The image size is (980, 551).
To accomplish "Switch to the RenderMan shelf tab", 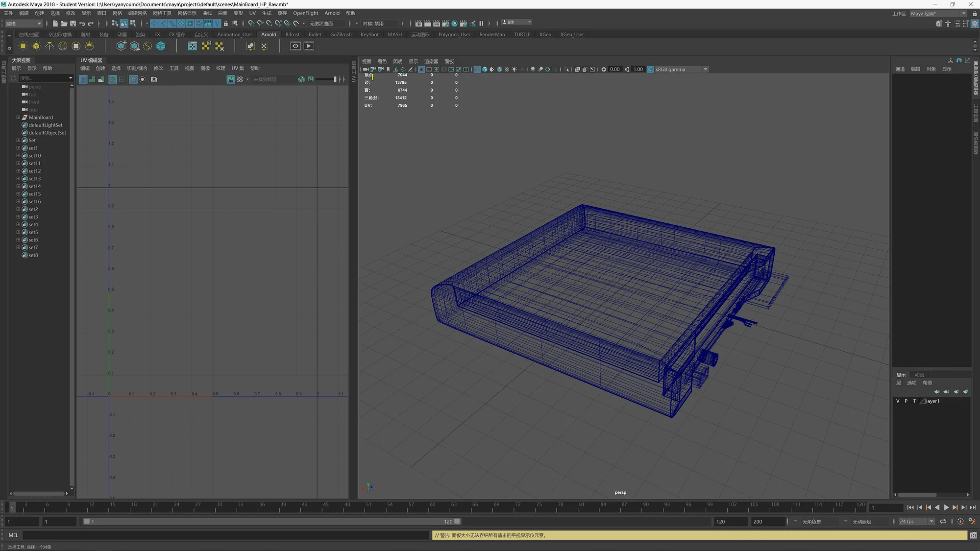I will (492, 35).
